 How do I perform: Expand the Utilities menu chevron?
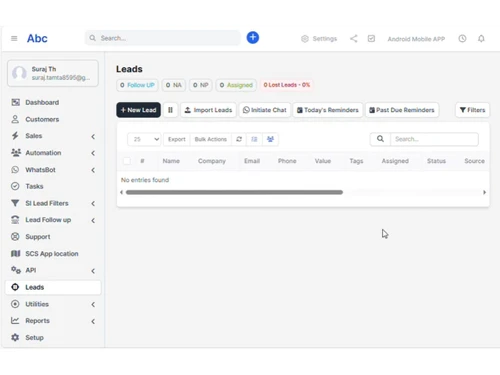click(93, 304)
